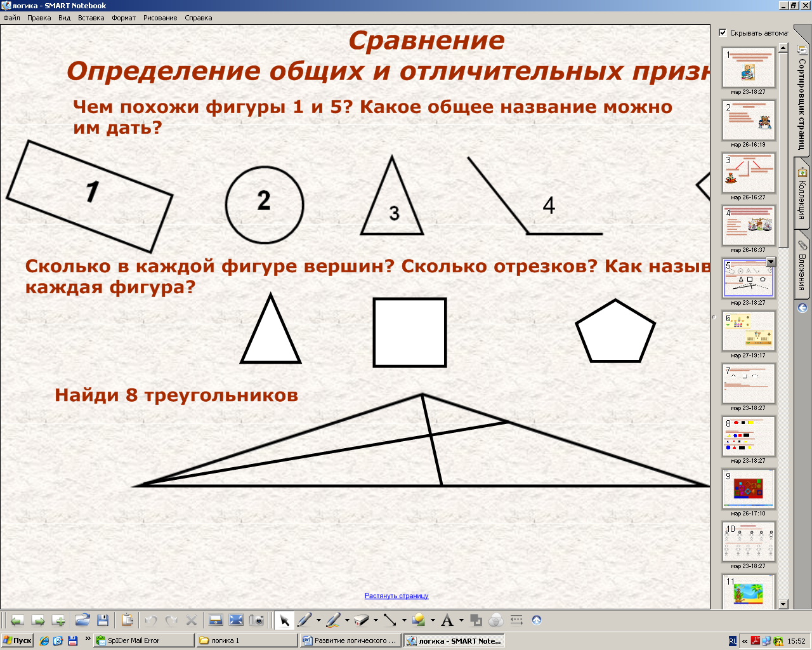Select the circle shape labeled 2

(x=265, y=205)
